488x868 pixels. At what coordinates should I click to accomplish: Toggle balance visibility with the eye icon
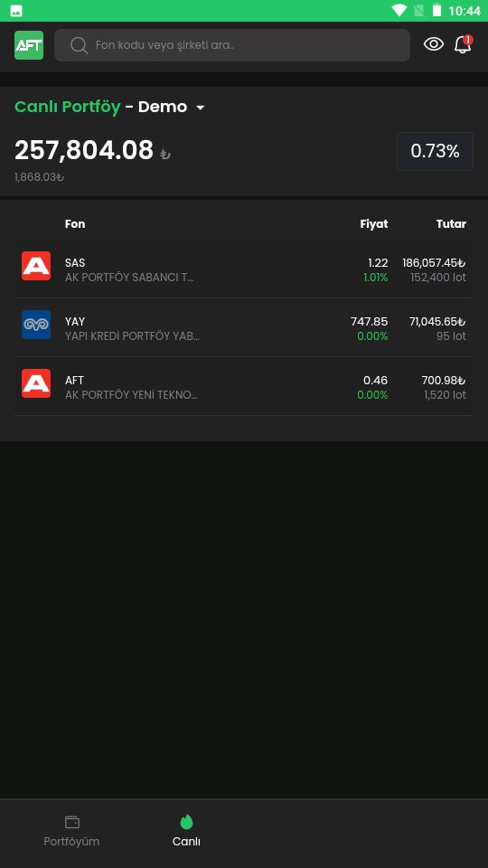tap(434, 44)
